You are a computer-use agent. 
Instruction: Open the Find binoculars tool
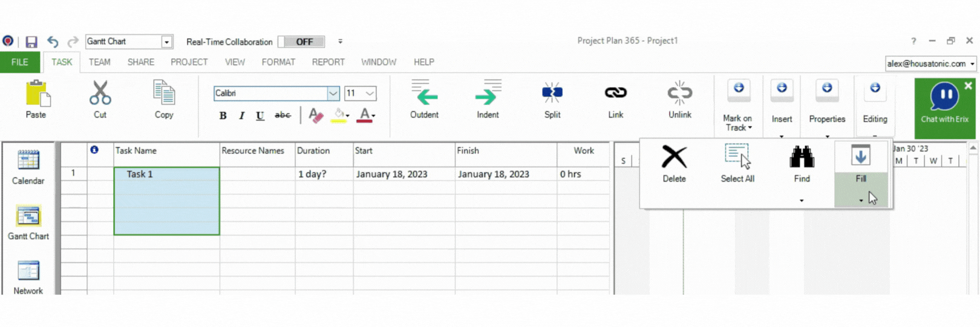(x=802, y=157)
